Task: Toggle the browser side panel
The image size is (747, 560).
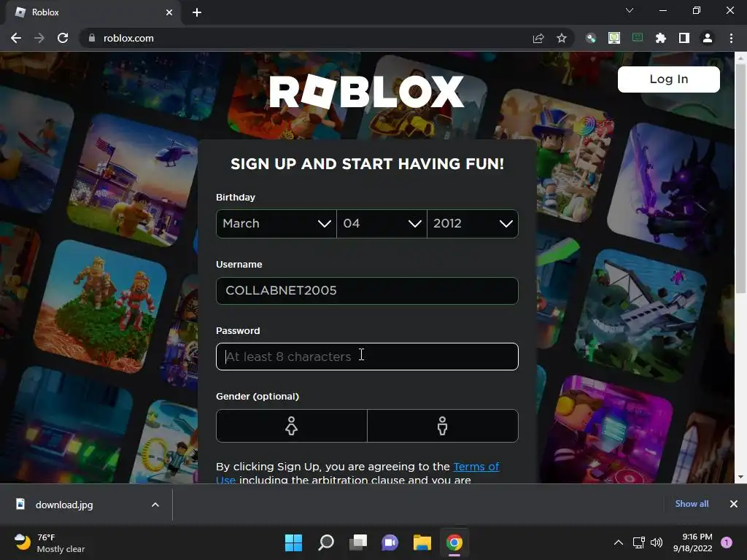Action: [x=684, y=38]
